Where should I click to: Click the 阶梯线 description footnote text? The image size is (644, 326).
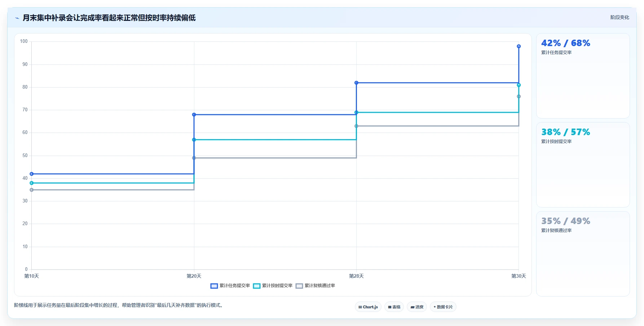click(x=119, y=305)
